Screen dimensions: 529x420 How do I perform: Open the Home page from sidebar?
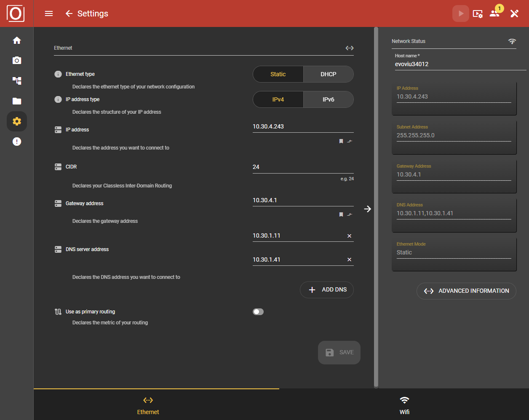click(17, 40)
